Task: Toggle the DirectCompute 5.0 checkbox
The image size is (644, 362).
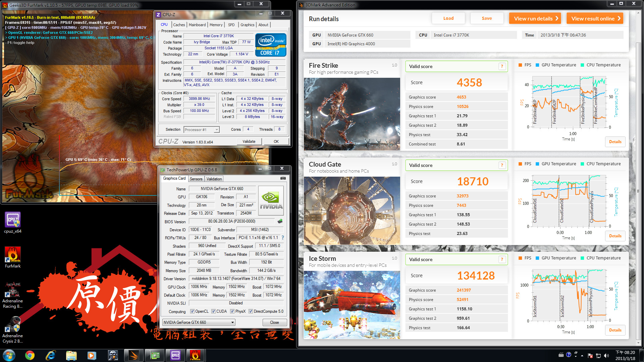Action: click(251, 311)
